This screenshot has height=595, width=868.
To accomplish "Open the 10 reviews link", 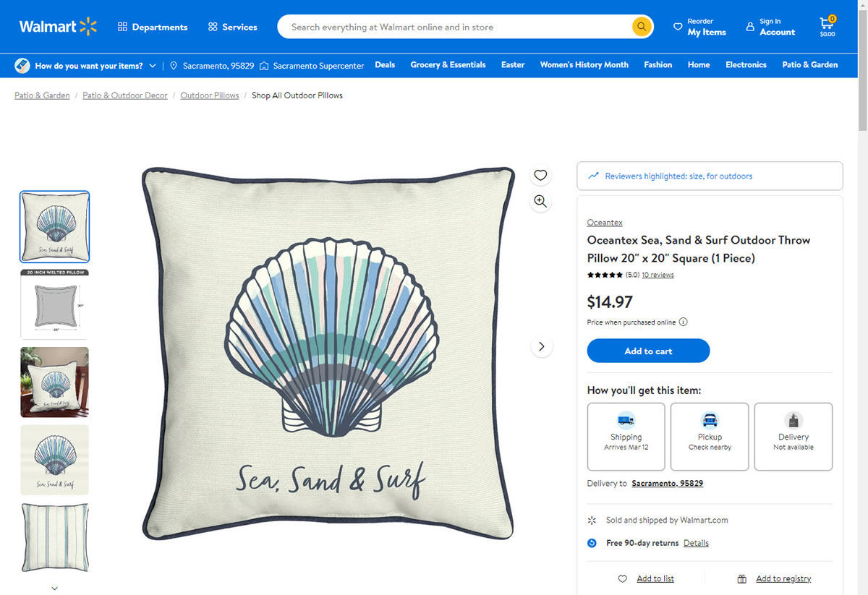I will click(658, 275).
